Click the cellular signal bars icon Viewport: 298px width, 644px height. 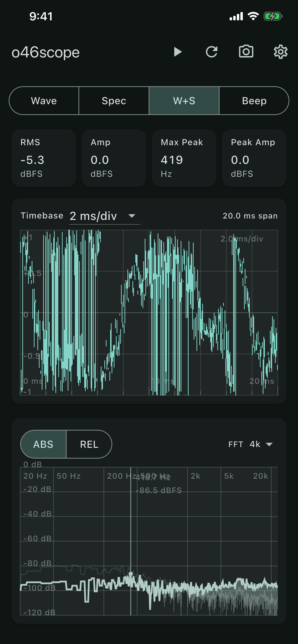click(x=236, y=16)
